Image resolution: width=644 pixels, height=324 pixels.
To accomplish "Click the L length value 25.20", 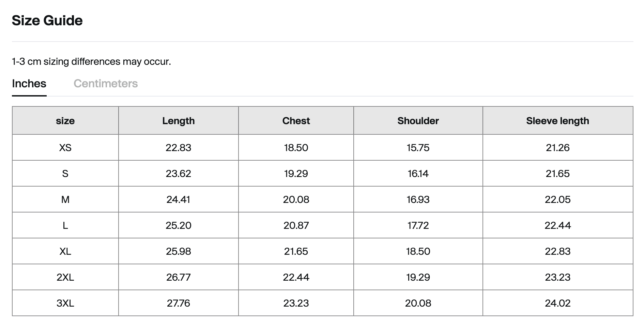I will [x=178, y=225].
